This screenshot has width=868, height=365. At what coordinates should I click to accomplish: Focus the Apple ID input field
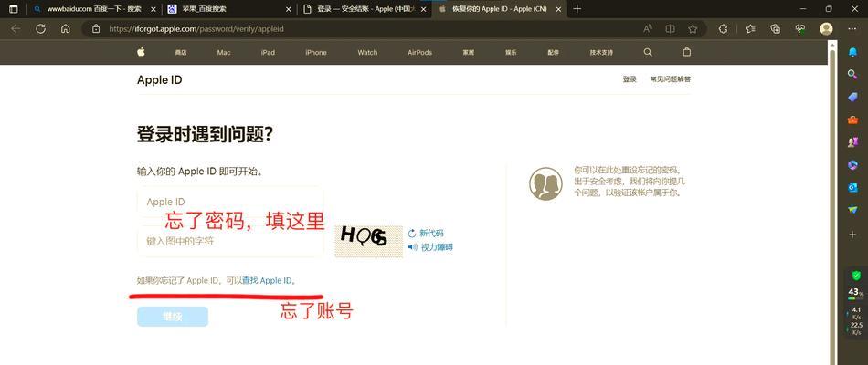pos(230,202)
